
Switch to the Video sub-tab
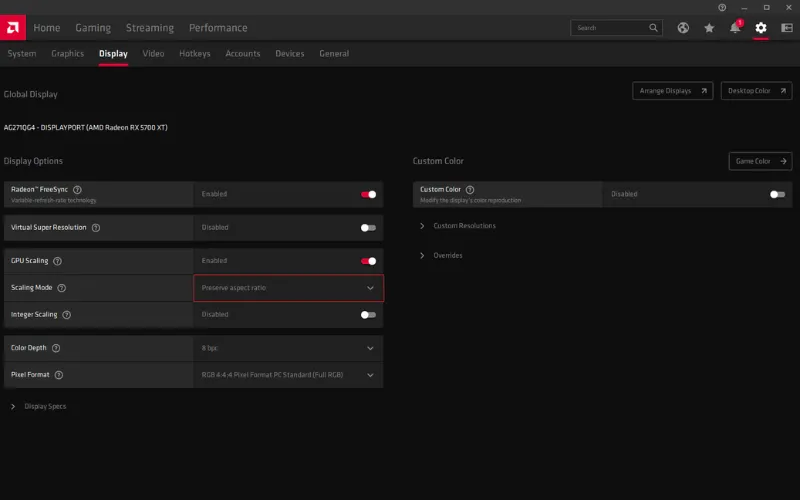pos(153,54)
